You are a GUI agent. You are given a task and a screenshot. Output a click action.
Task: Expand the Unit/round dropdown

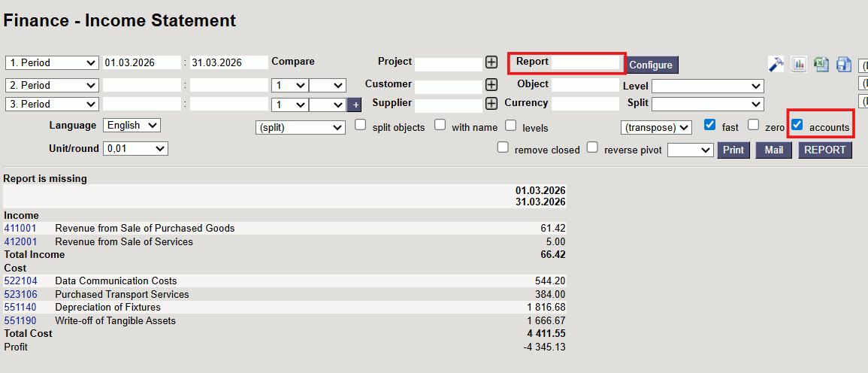135,149
